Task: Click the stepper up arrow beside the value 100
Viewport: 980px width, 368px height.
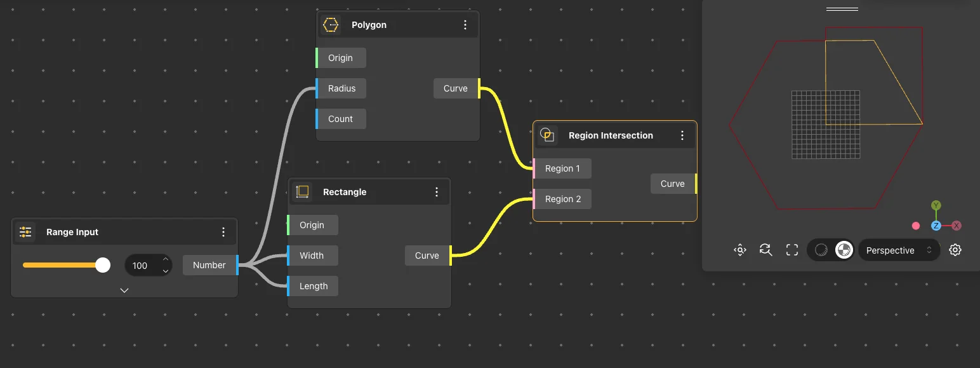Action: [166, 261]
